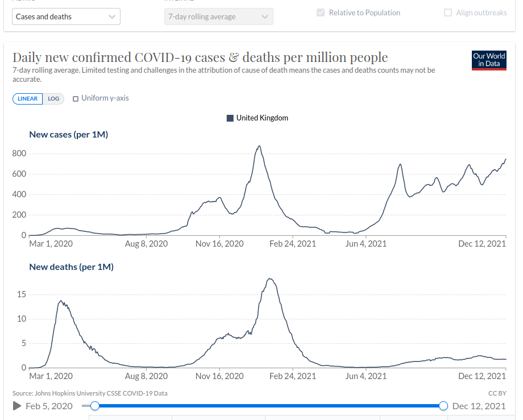This screenshot has width=523, height=420.
Task: Click the United Kingdom legend color square
Action: click(x=230, y=118)
